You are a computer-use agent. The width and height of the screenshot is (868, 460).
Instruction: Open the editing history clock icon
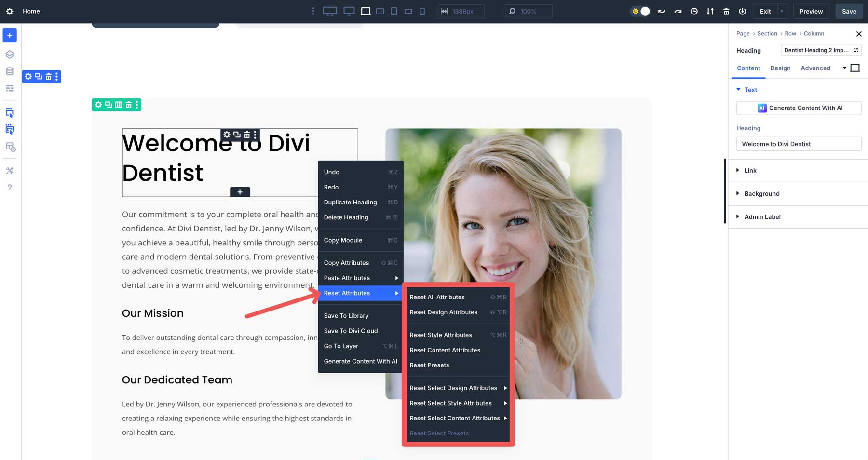[x=694, y=11]
